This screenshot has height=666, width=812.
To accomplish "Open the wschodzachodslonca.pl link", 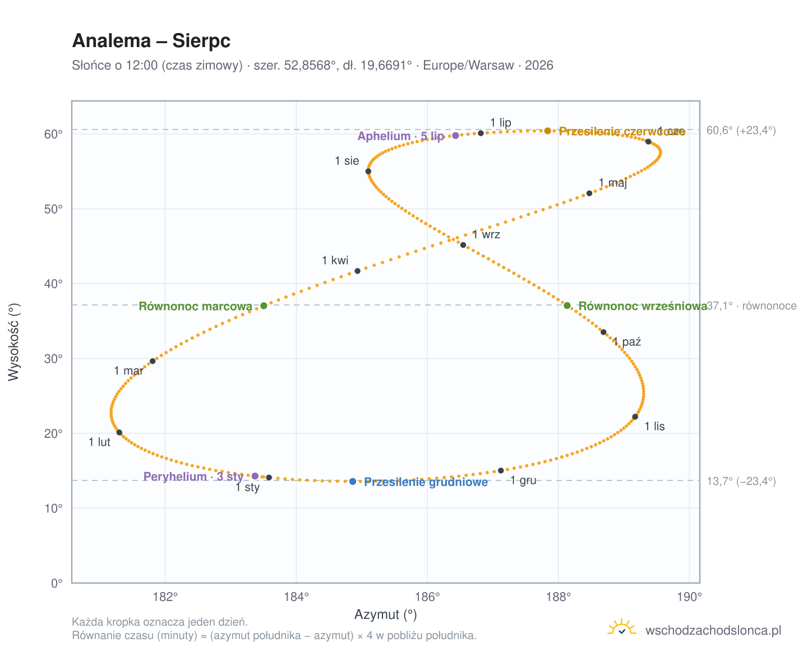I will point(713,630).
